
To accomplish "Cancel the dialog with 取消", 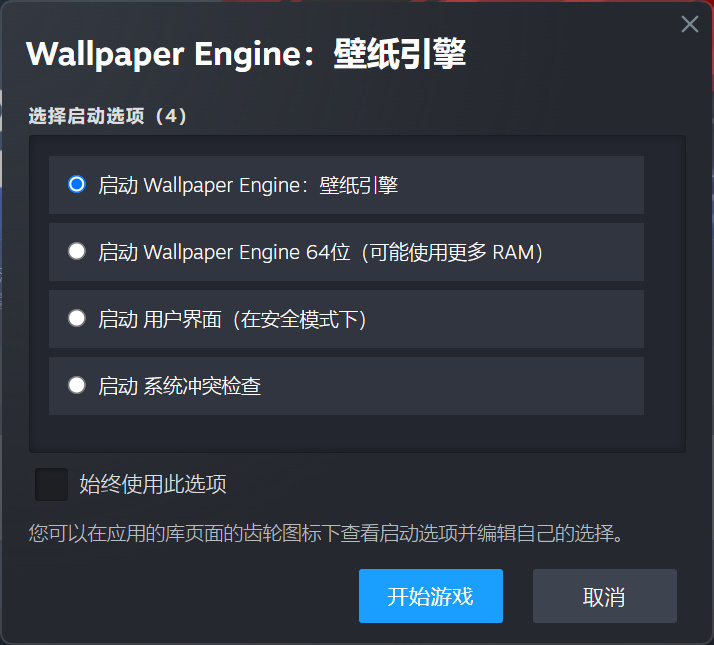I will pos(605,596).
